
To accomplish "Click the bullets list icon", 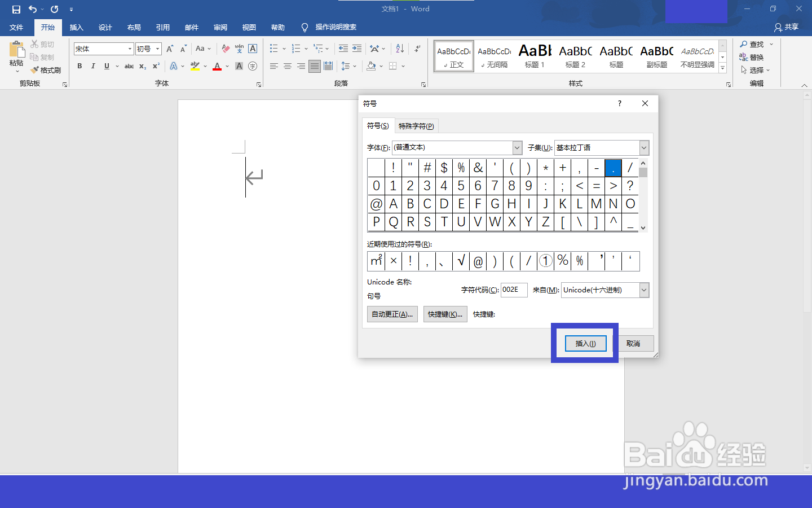I will coord(274,49).
